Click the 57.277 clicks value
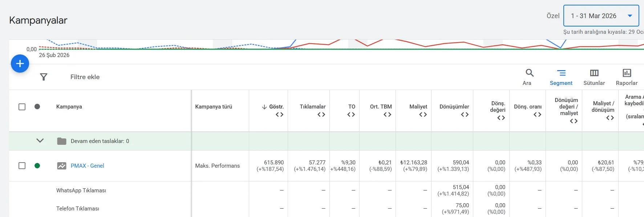This screenshot has height=217, width=644. 317,163
